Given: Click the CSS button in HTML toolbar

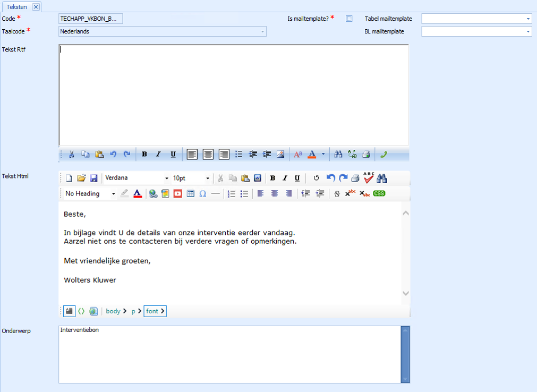Looking at the screenshot, I should click(379, 194).
